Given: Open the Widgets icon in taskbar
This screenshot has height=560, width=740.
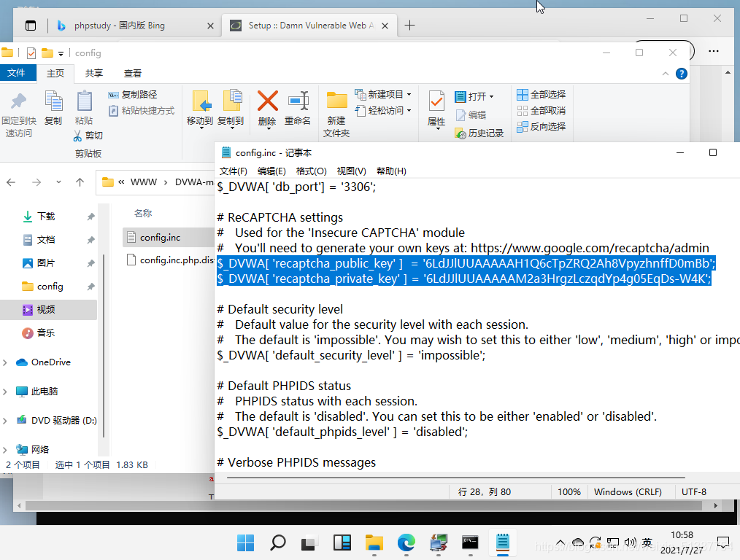Looking at the screenshot, I should pos(342,543).
